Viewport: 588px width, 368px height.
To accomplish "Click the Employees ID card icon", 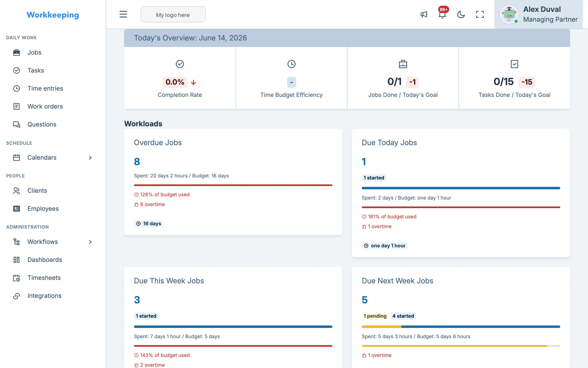I will click(x=16, y=209).
